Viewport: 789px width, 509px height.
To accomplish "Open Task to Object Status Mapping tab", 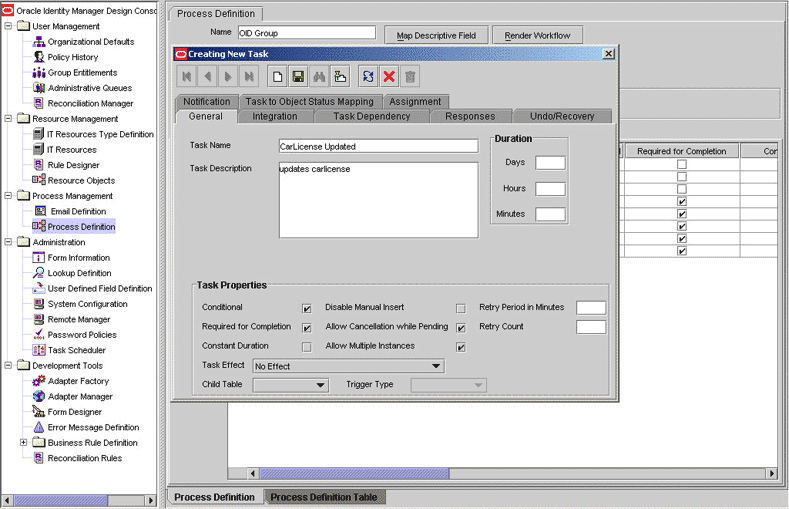I will pos(309,102).
